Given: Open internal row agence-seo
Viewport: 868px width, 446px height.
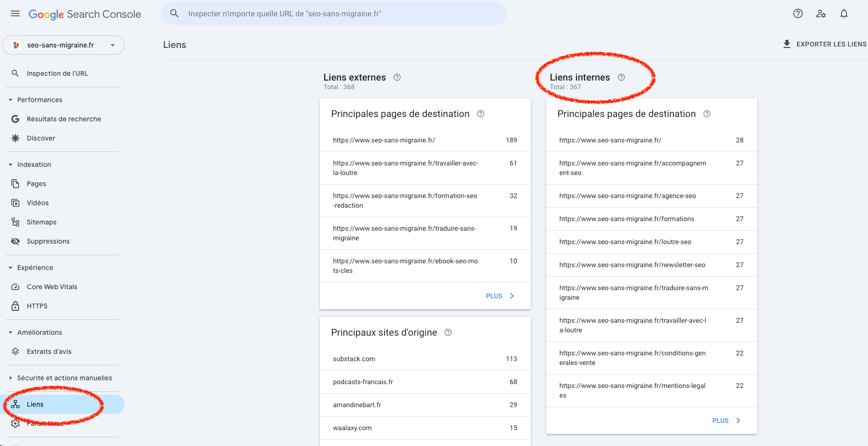Looking at the screenshot, I should click(x=652, y=196).
